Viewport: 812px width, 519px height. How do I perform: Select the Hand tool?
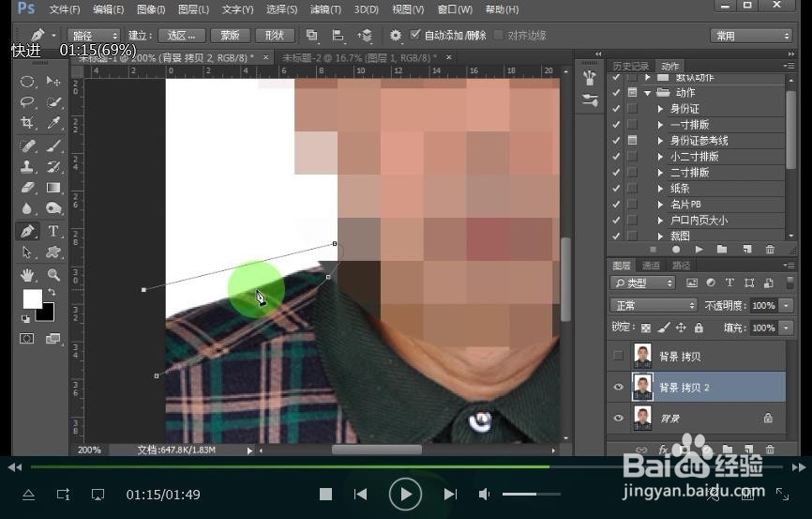click(27, 275)
